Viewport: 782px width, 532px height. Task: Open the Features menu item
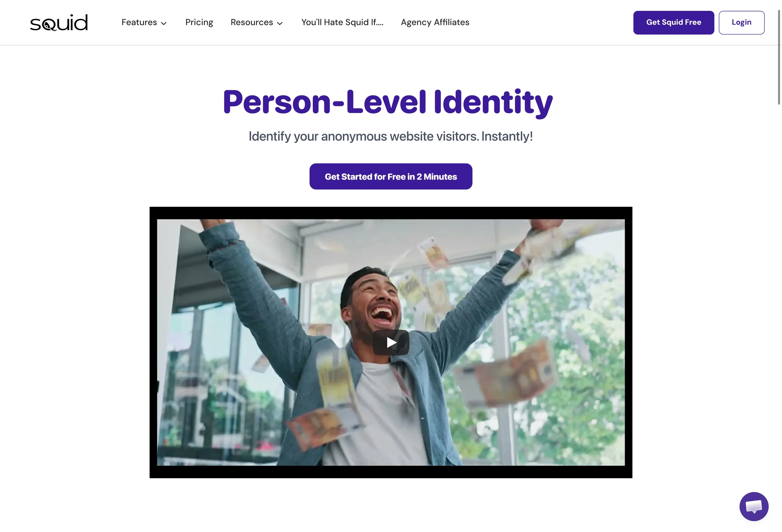(139, 22)
